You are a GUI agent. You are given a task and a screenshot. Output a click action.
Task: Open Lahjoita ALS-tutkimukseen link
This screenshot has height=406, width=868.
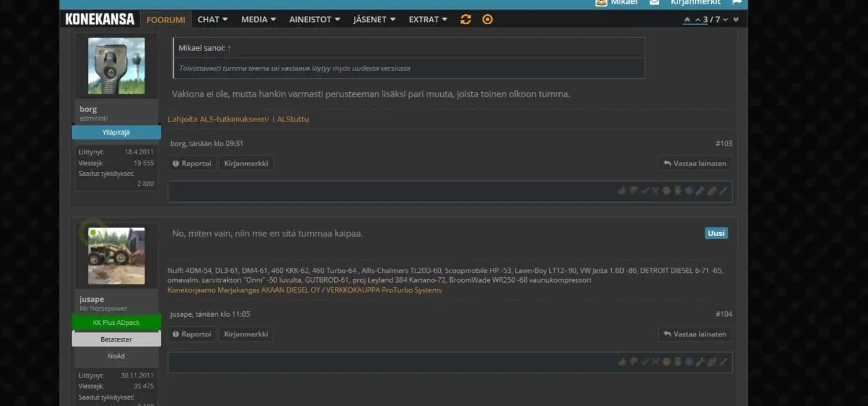coord(218,119)
